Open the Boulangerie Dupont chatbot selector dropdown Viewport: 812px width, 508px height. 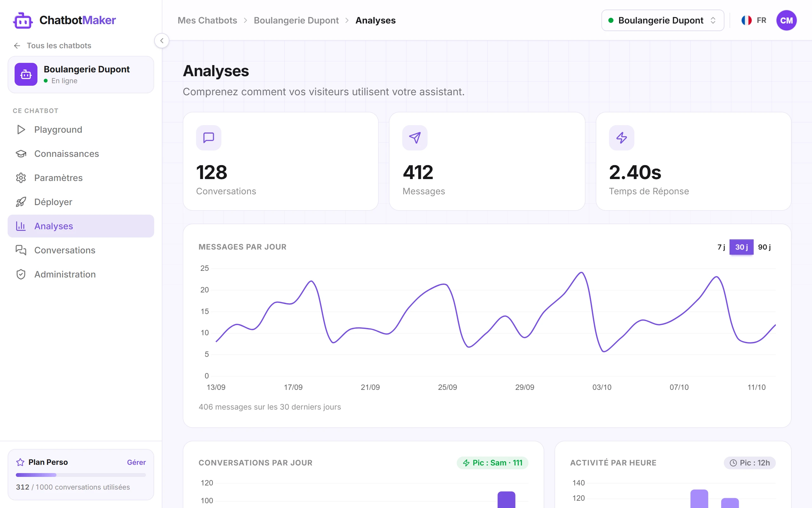(x=662, y=21)
